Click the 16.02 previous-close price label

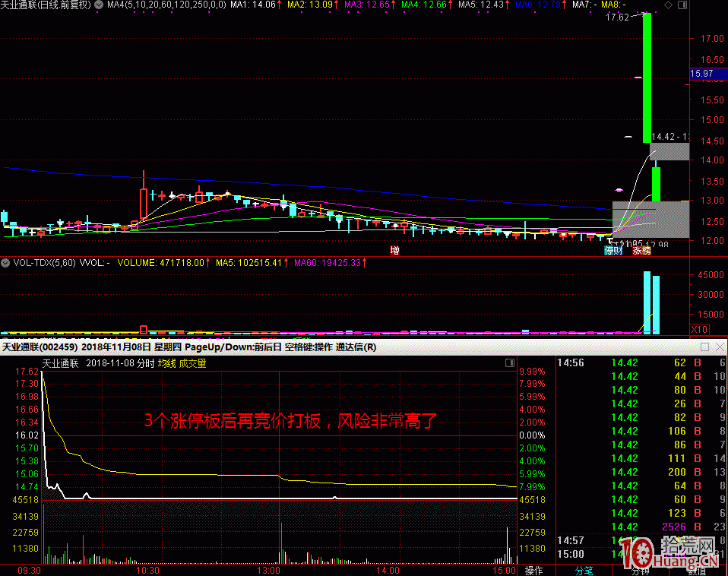coord(27,435)
